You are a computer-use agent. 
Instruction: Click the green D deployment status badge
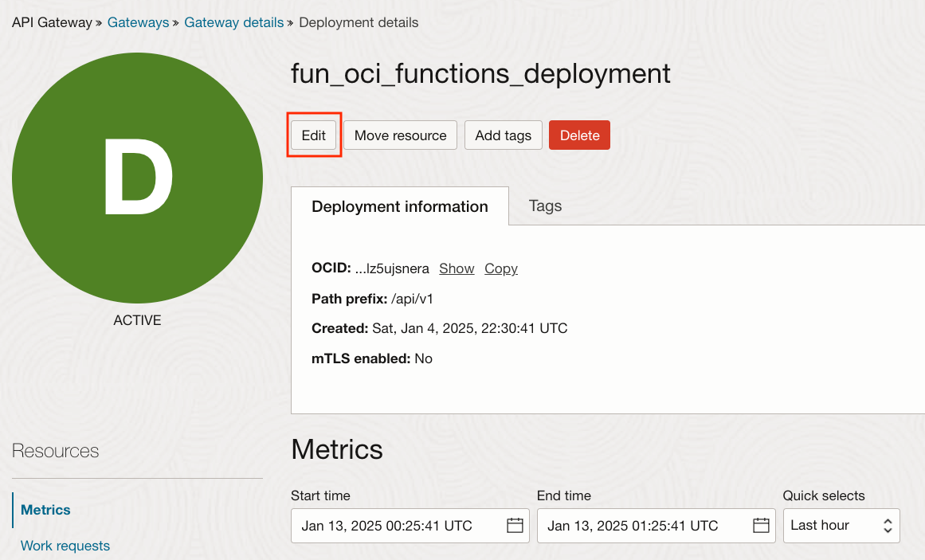click(137, 178)
